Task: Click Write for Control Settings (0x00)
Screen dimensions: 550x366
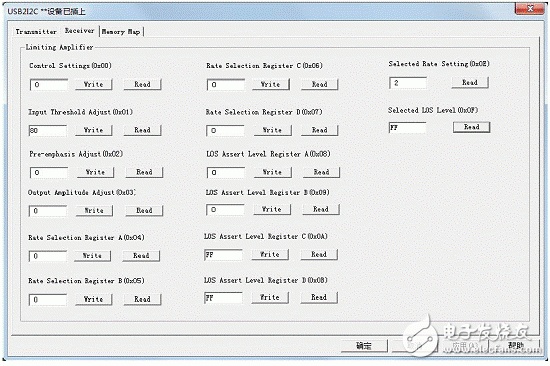Action: coord(94,85)
